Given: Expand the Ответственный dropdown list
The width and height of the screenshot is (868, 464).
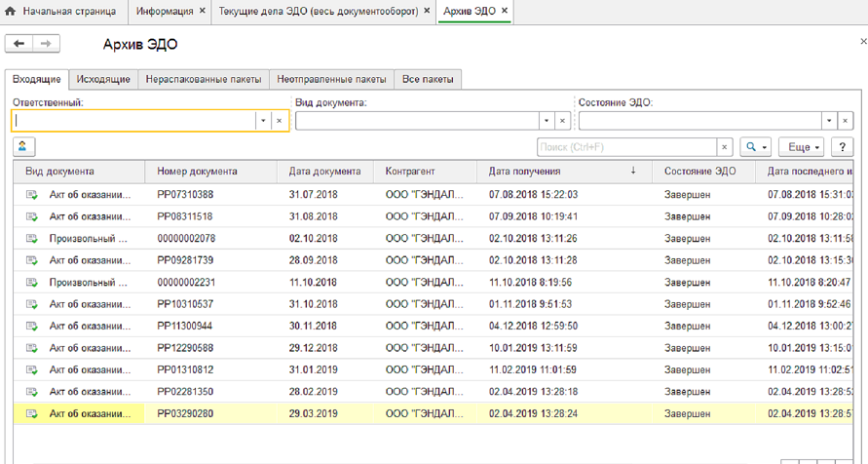Looking at the screenshot, I should 263,121.
